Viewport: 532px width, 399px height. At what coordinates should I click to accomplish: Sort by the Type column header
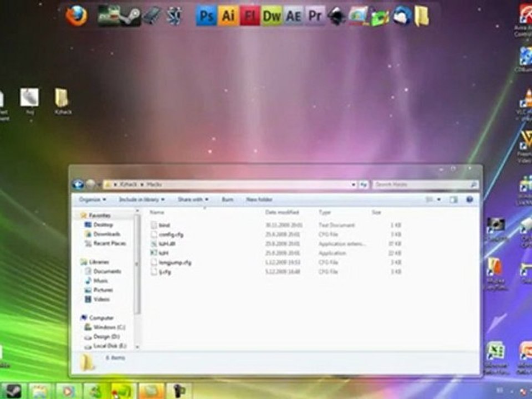tap(325, 212)
